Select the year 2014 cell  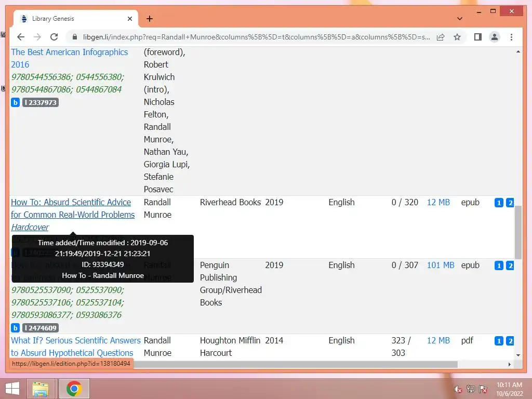pos(274,340)
